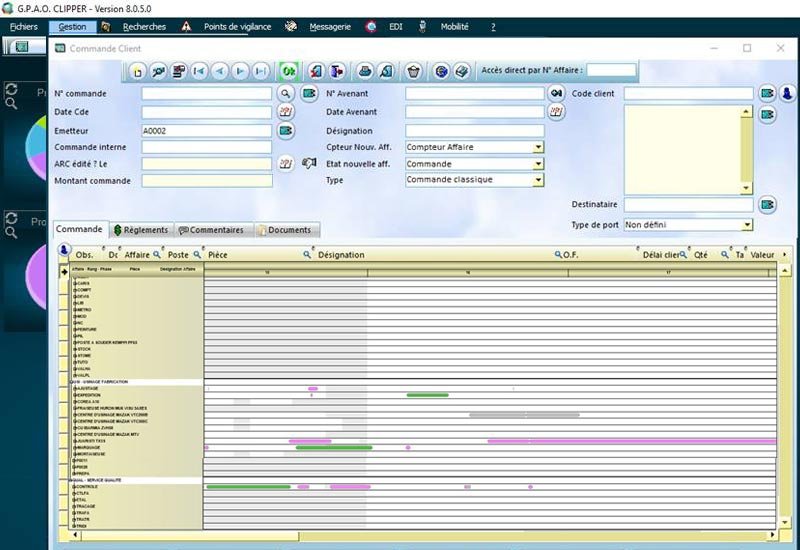
Task: Delete record with the trash icon
Action: tap(414, 71)
